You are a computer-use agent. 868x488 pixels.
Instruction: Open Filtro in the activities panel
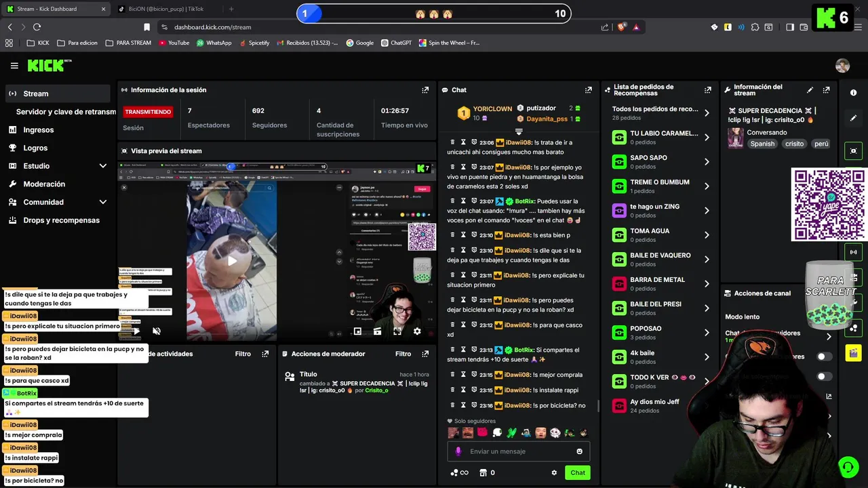pyautogui.click(x=243, y=354)
